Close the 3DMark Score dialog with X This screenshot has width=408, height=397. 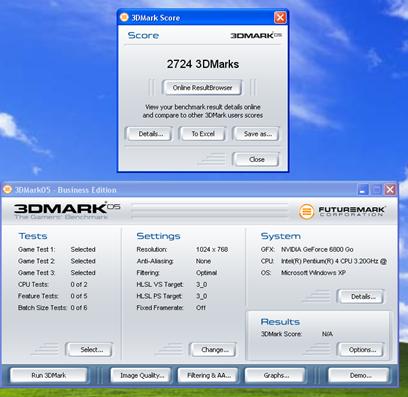click(x=280, y=17)
